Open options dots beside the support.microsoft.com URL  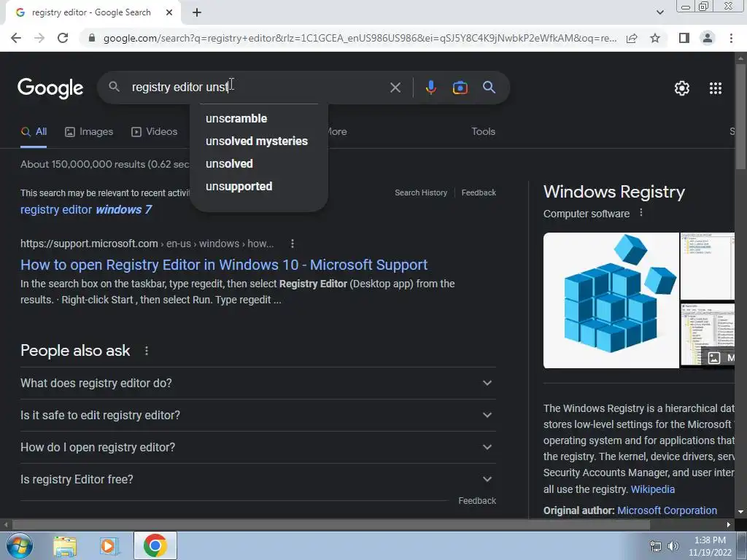[x=293, y=244]
